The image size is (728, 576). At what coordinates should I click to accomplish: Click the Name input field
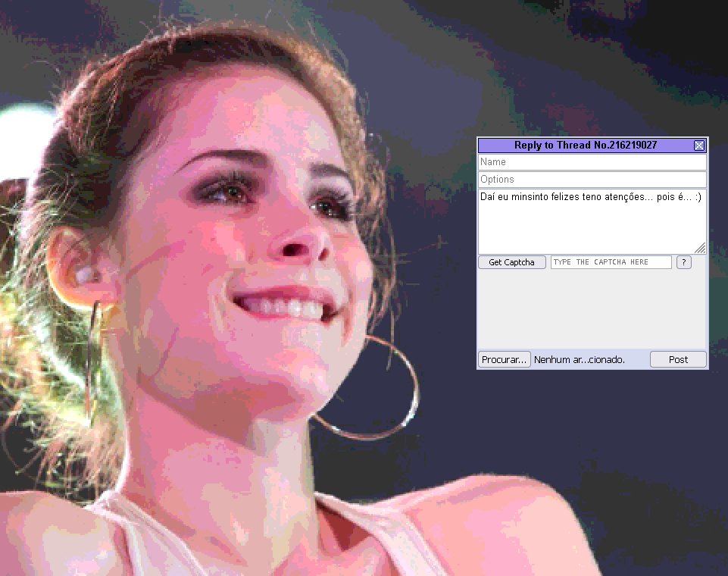(x=592, y=162)
